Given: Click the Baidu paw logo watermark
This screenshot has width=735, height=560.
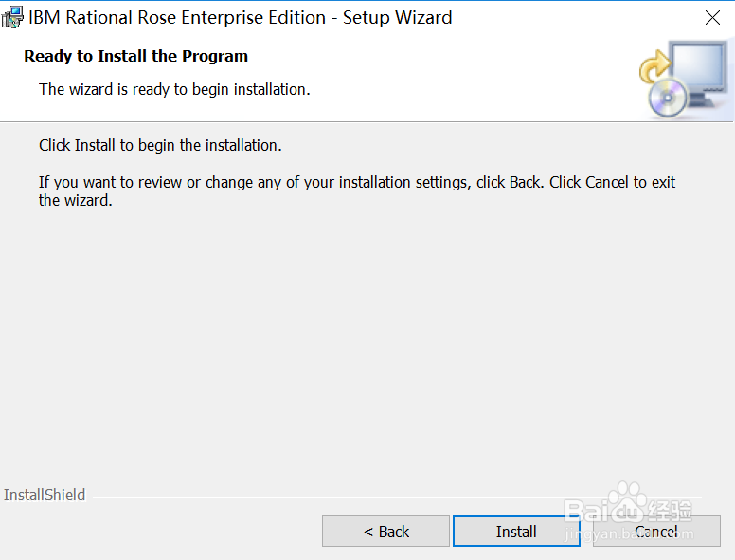Looking at the screenshot, I should pyautogui.click(x=627, y=502).
